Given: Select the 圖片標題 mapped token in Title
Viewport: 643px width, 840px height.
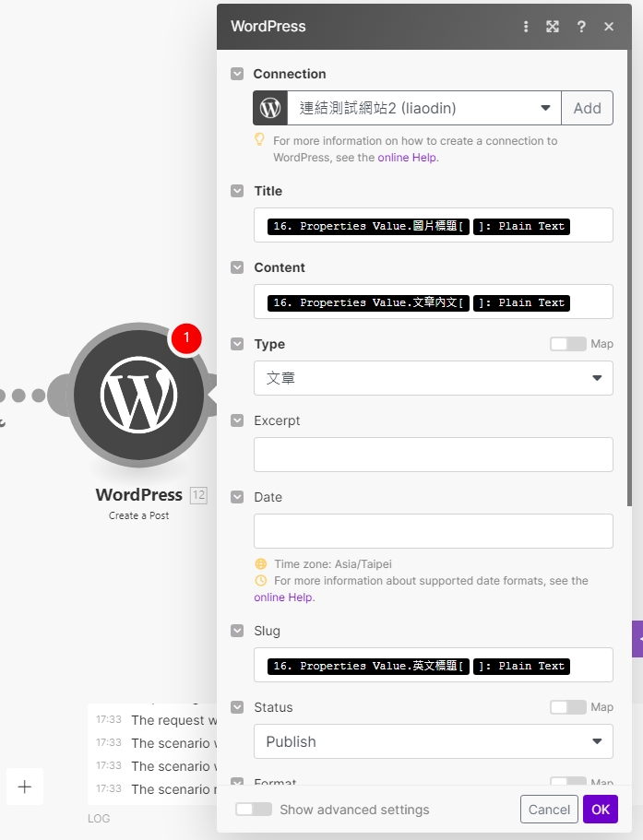Looking at the screenshot, I should [368, 226].
